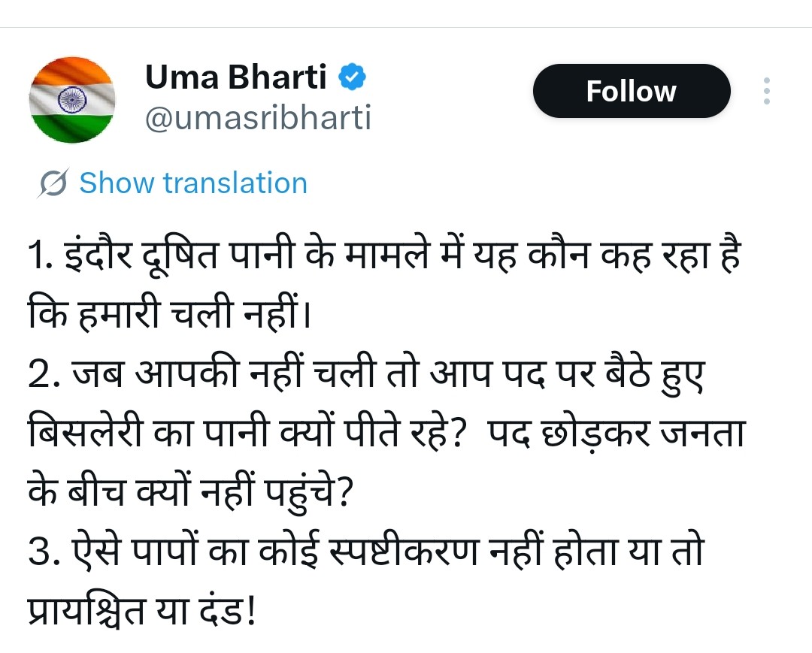This screenshot has width=812, height=653.
Task: Click the last line "प्रायश्चित या दंड!"
Action: (x=143, y=607)
